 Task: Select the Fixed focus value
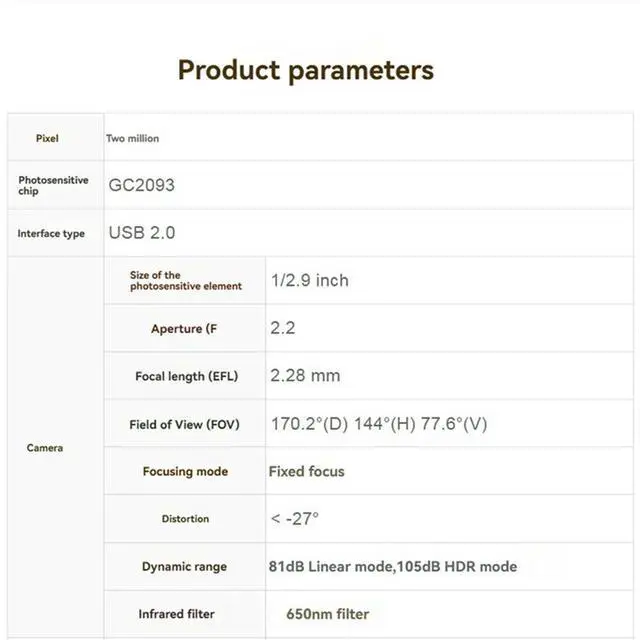point(306,471)
